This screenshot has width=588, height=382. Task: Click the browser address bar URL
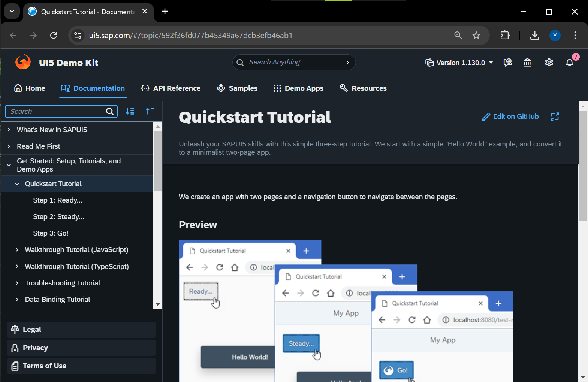[190, 35]
